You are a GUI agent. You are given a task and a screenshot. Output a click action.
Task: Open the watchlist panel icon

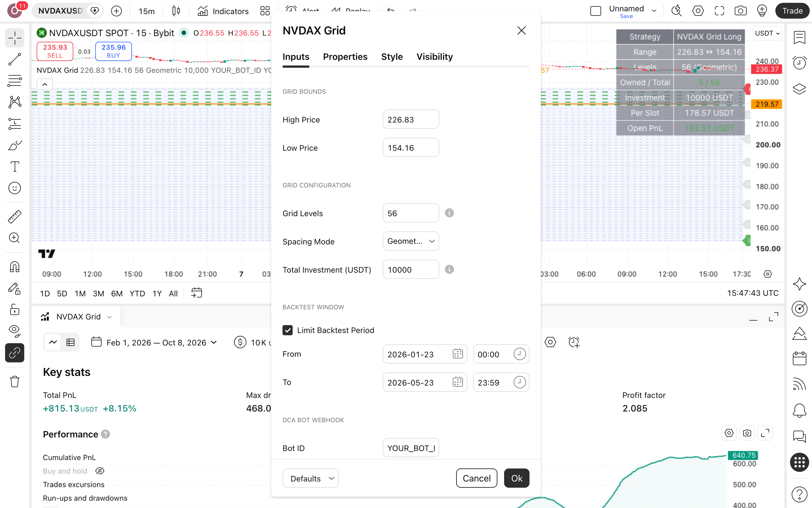point(799,38)
